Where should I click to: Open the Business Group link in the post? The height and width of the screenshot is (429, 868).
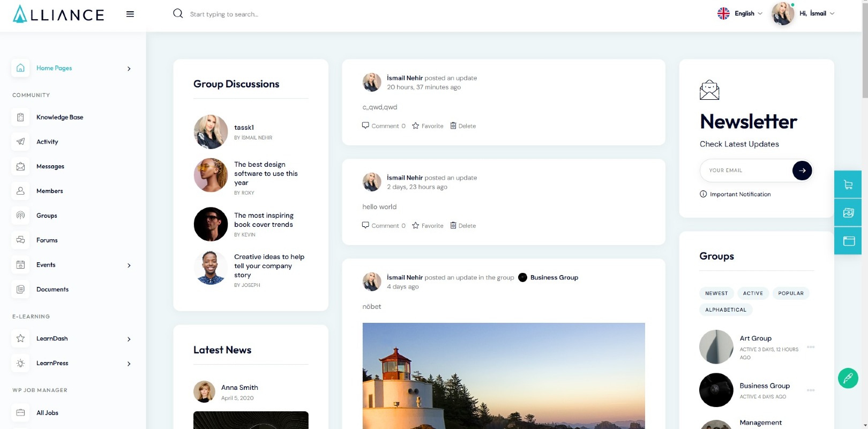coord(554,278)
